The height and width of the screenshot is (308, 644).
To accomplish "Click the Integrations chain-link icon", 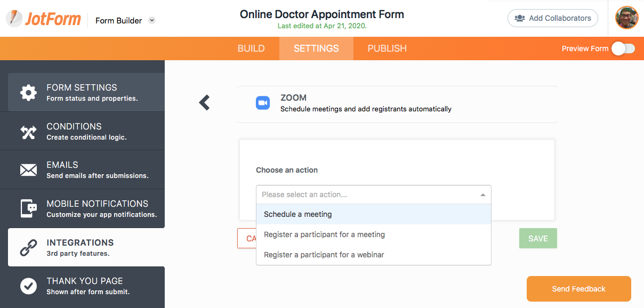I will click(29, 247).
